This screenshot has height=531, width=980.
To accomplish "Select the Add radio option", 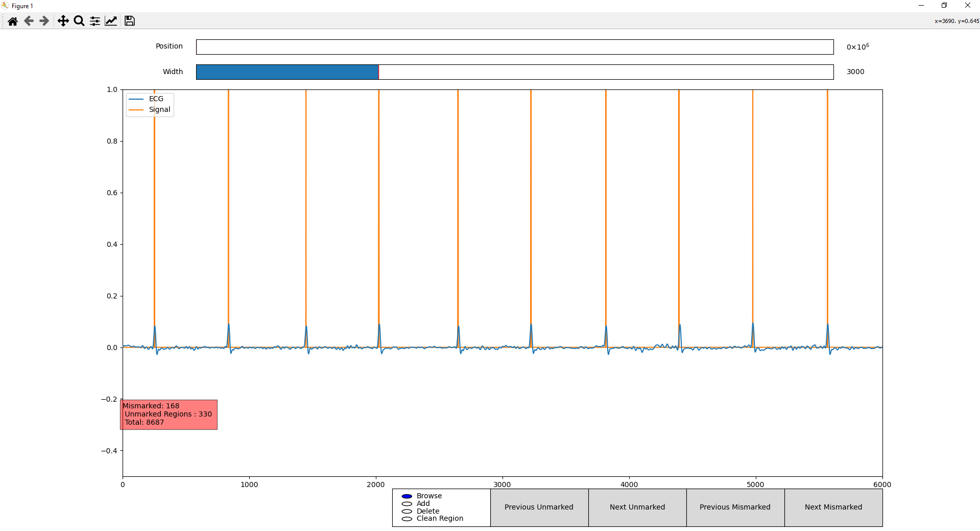I will click(407, 504).
